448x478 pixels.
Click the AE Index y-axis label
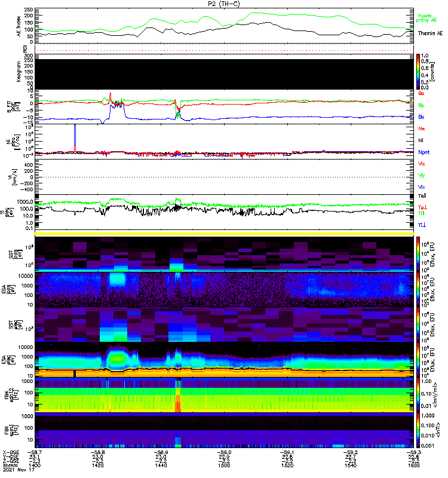point(19,26)
